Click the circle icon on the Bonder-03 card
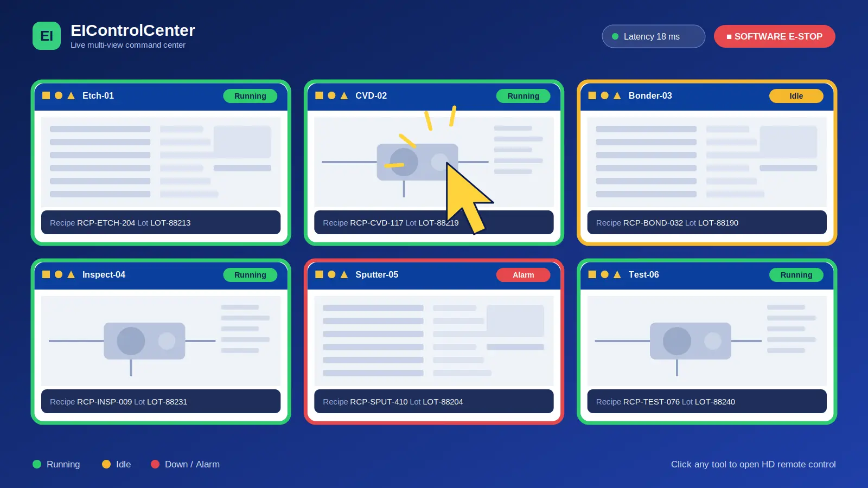 605,95
